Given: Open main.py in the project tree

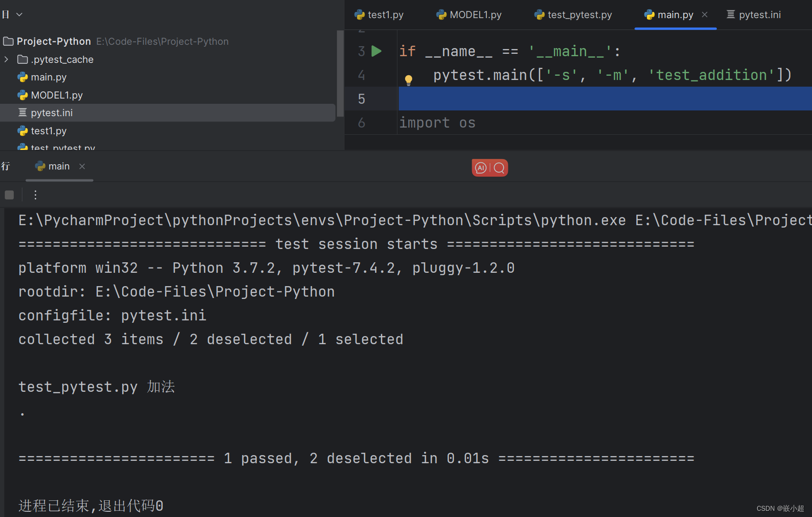Looking at the screenshot, I should click(x=42, y=77).
